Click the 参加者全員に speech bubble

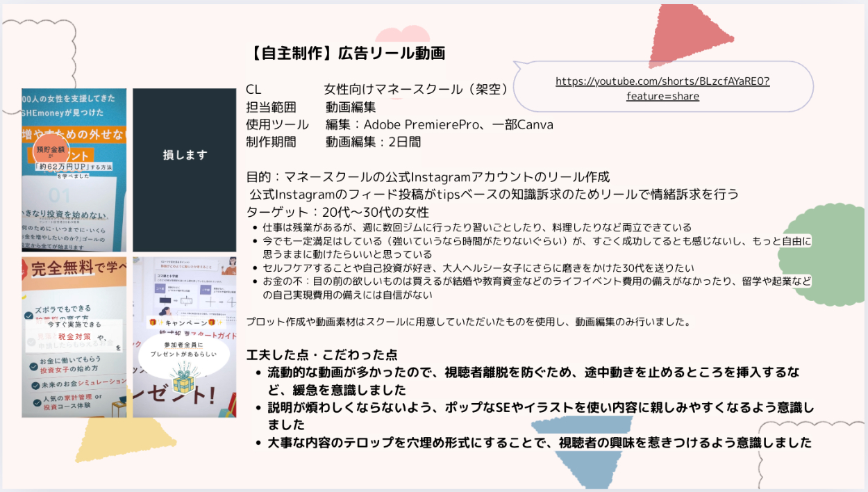coord(184,349)
